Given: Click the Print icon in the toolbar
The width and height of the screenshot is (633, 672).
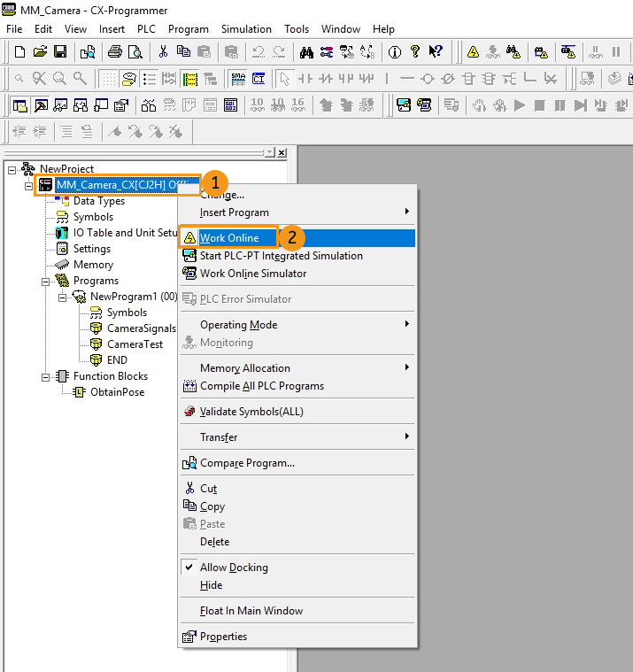Looking at the screenshot, I should tap(116, 51).
